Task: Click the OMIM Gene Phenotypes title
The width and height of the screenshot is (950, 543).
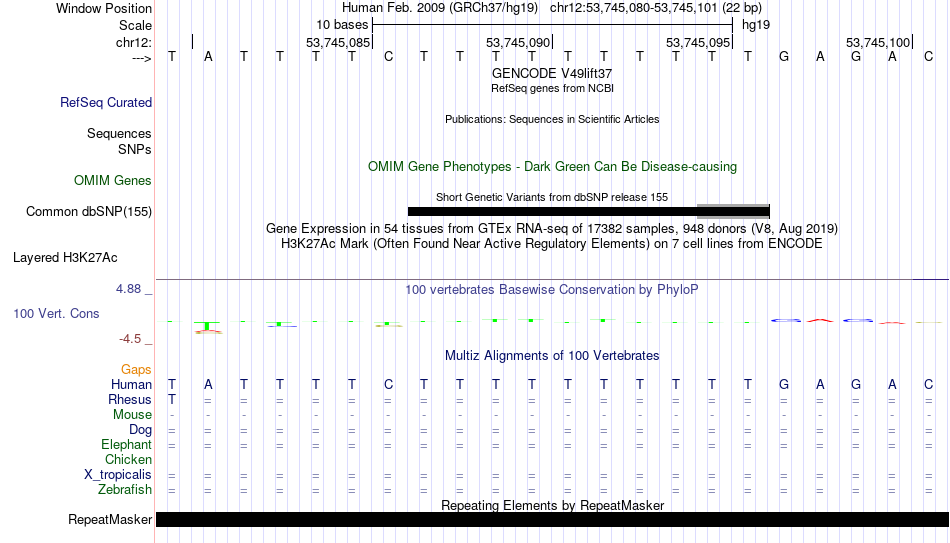Action: pos(552,167)
